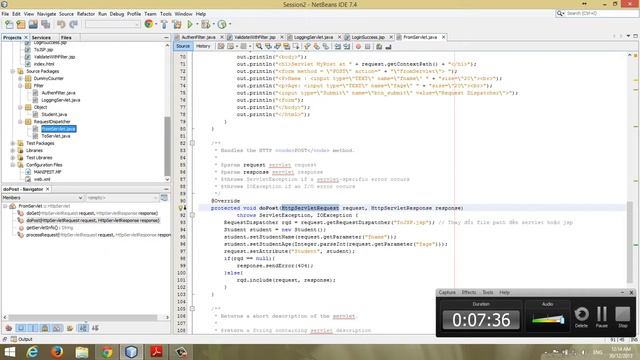Click the Last Edit icon in editor toolbar
The image size is (640, 360).
[x=221, y=47]
